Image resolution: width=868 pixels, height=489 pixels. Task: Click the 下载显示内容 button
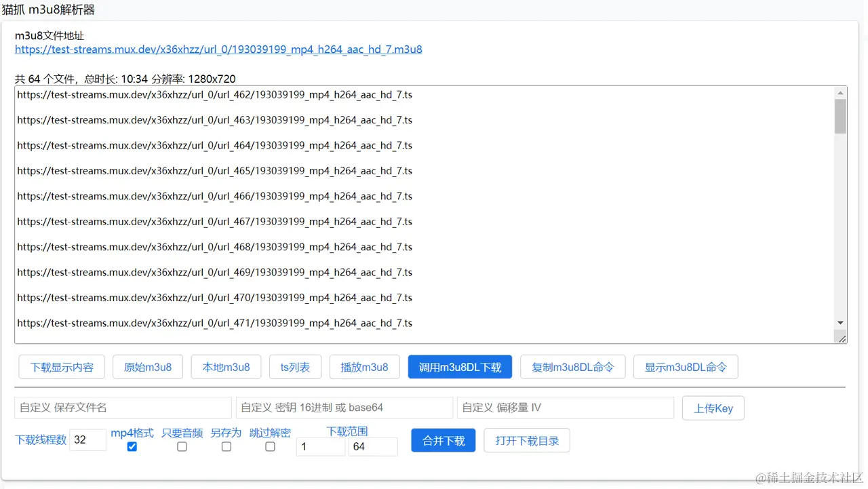[x=62, y=367]
